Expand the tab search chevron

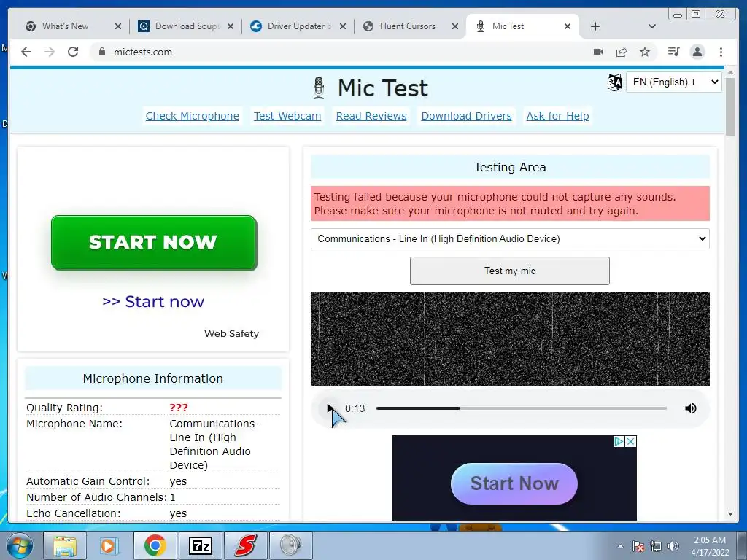click(652, 26)
